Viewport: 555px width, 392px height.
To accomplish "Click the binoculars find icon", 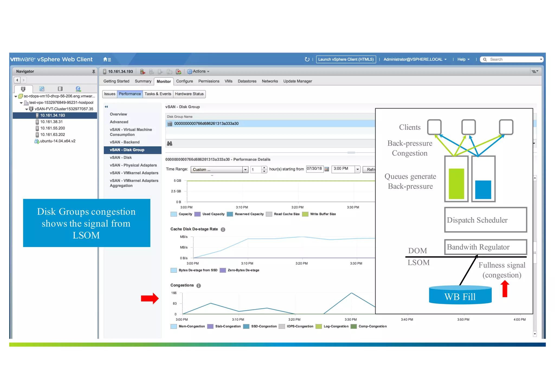I will [x=170, y=143].
